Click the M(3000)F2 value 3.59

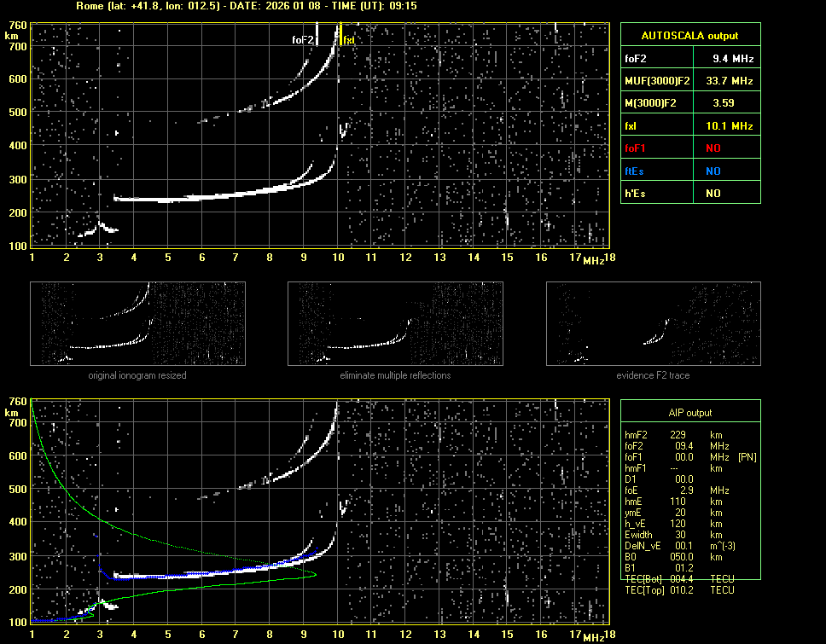(x=724, y=103)
